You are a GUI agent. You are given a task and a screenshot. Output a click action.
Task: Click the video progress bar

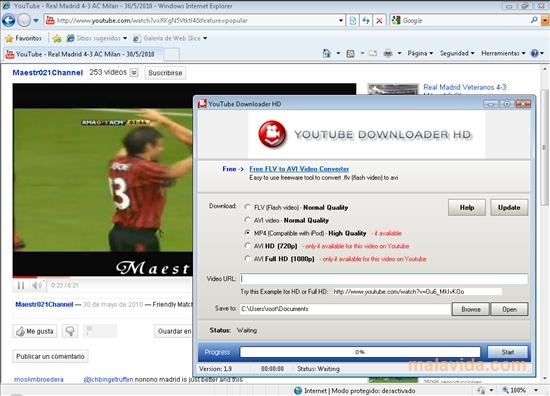(102, 277)
